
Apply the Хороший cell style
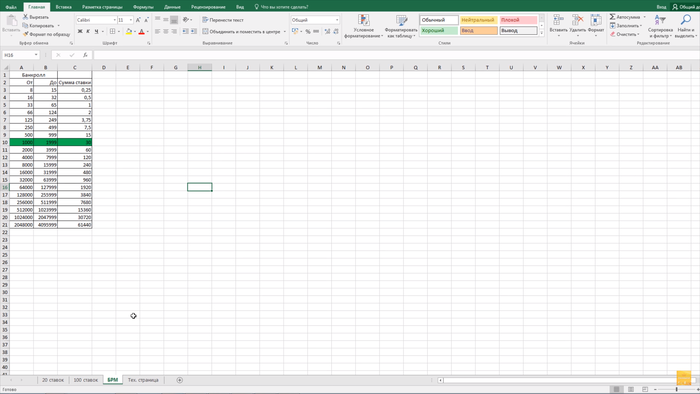[x=439, y=30]
